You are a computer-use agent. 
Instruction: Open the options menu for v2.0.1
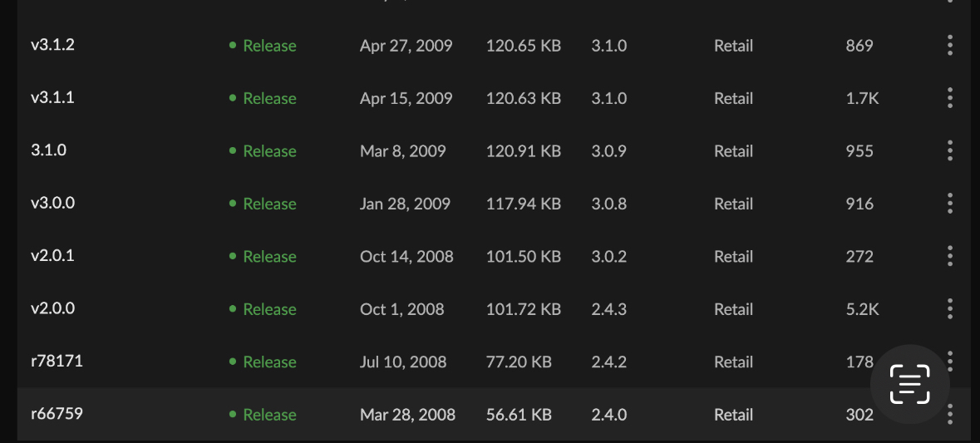tap(949, 257)
